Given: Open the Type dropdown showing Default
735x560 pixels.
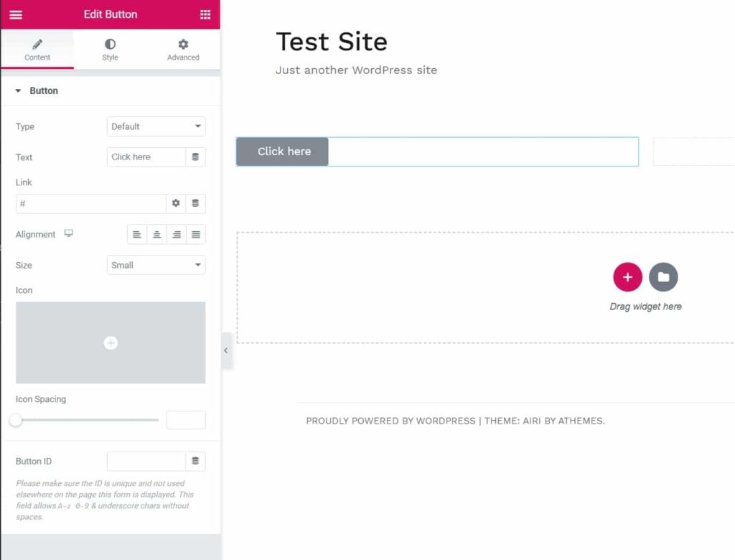Looking at the screenshot, I should click(x=156, y=126).
